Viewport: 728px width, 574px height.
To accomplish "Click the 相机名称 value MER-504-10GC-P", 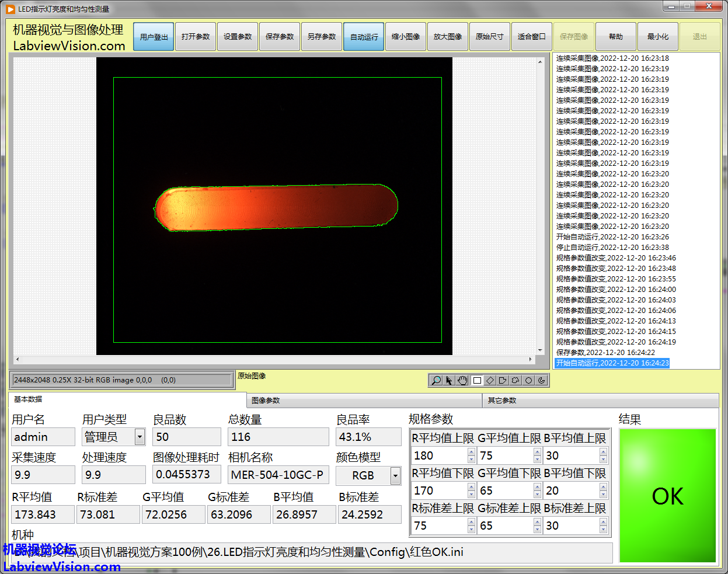I will [278, 475].
